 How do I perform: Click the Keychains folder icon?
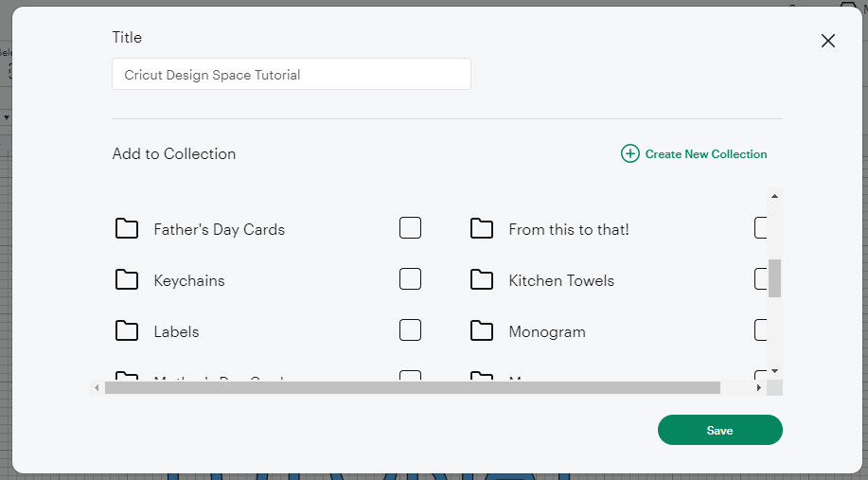tap(127, 279)
